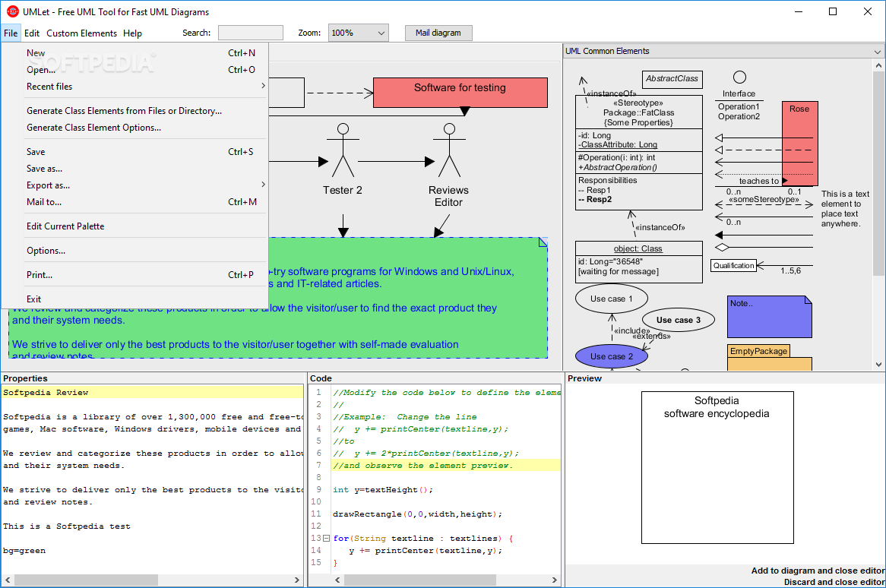886x588 pixels.
Task: Click the palette scroll down arrow
Action: tap(878, 365)
